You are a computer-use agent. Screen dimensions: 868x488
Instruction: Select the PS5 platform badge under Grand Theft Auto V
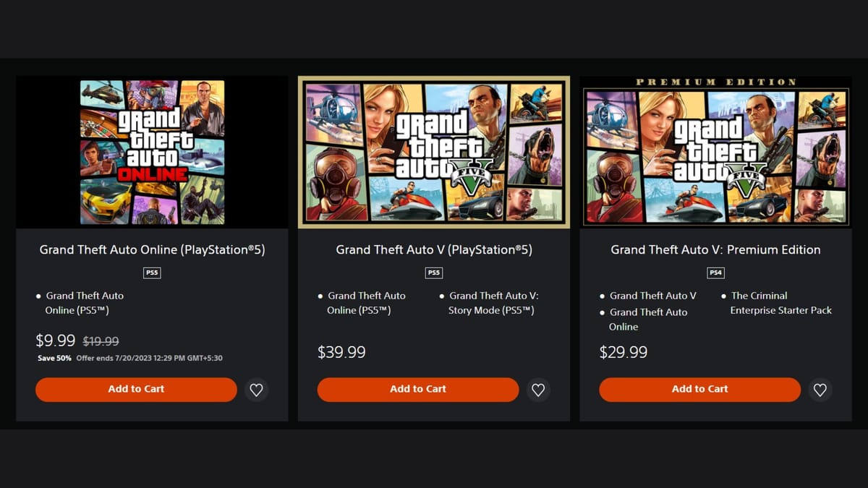tap(433, 273)
